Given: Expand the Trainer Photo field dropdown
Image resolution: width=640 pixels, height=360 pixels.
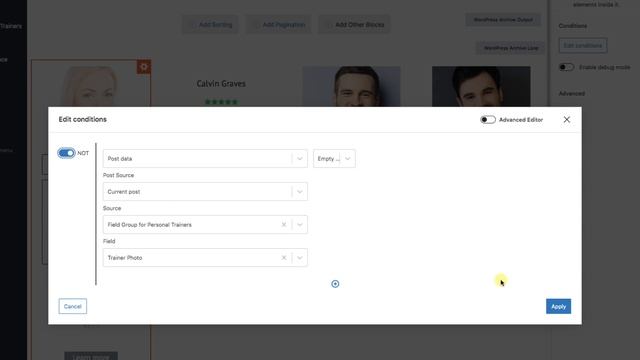Looking at the screenshot, I should pos(300,258).
